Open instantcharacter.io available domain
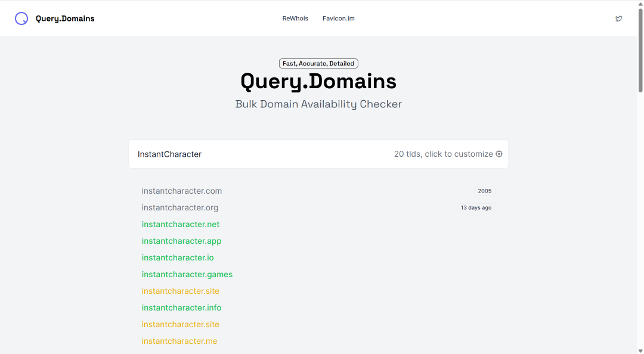Screen dimensions: 644x354 [178, 257]
